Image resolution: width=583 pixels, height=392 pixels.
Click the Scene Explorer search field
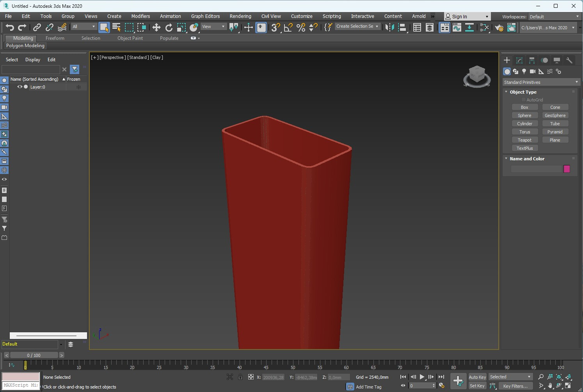[x=31, y=69]
